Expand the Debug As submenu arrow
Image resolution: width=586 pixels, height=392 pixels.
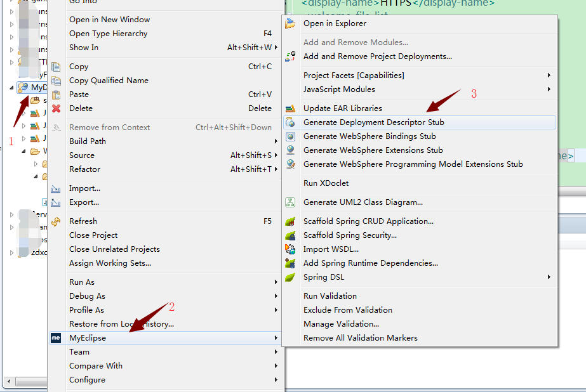[x=276, y=296]
